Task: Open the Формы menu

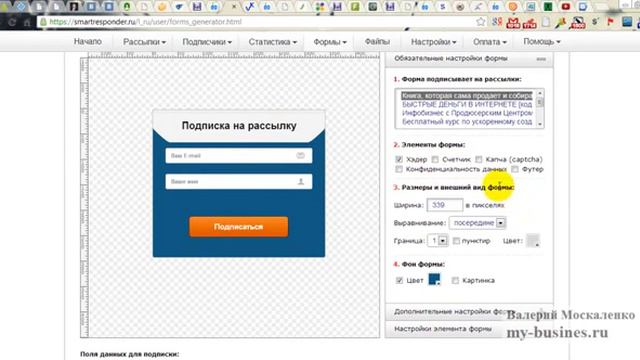Action: click(x=330, y=42)
